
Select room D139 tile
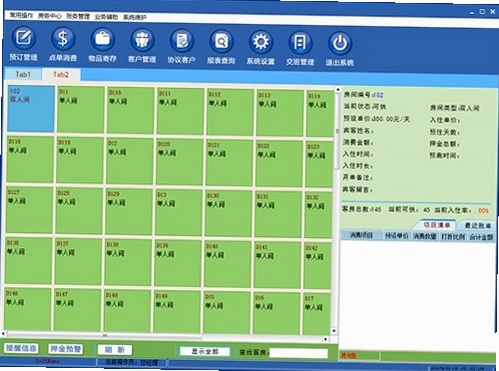coord(177,263)
